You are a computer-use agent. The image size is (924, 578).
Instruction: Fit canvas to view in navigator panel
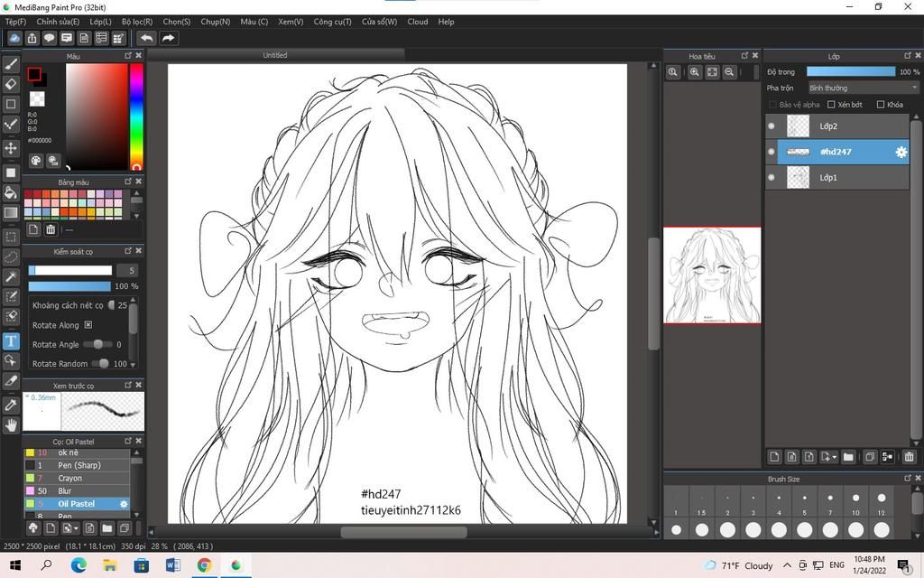coord(712,72)
